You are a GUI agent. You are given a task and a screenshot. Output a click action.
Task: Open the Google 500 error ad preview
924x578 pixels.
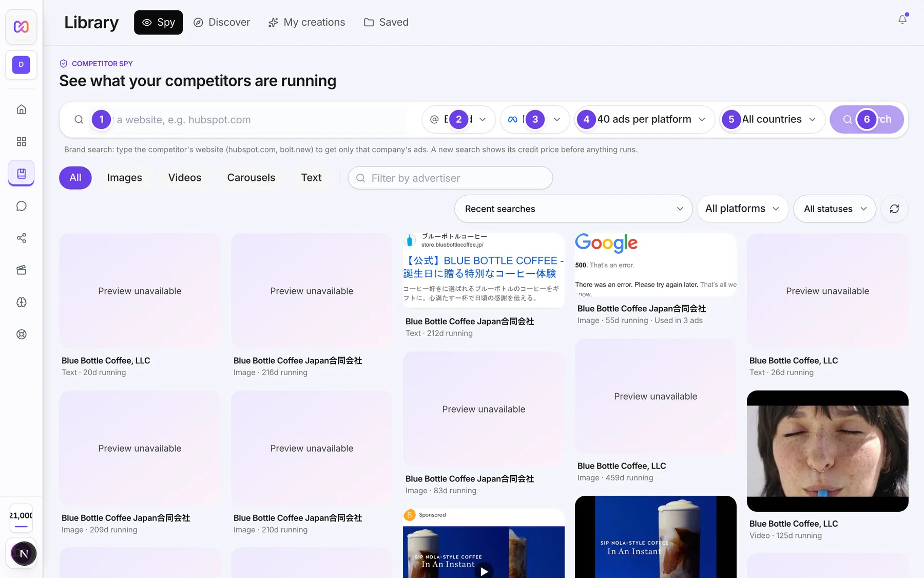[x=656, y=265]
